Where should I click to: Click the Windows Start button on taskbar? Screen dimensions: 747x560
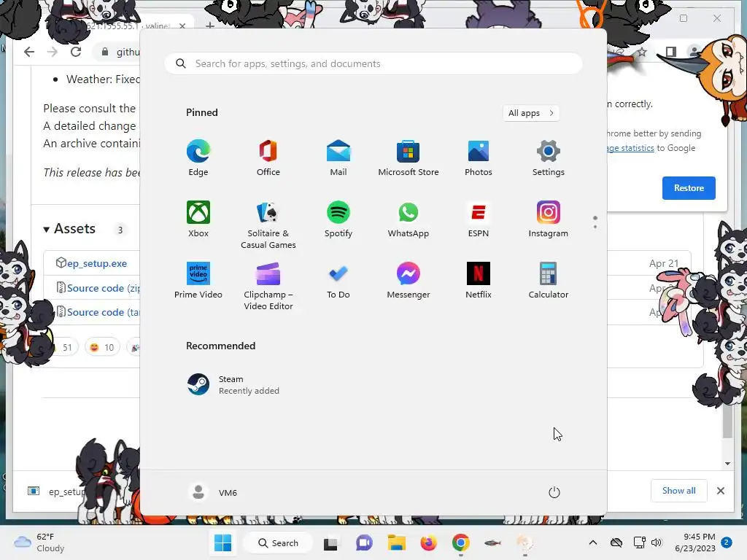(x=222, y=542)
